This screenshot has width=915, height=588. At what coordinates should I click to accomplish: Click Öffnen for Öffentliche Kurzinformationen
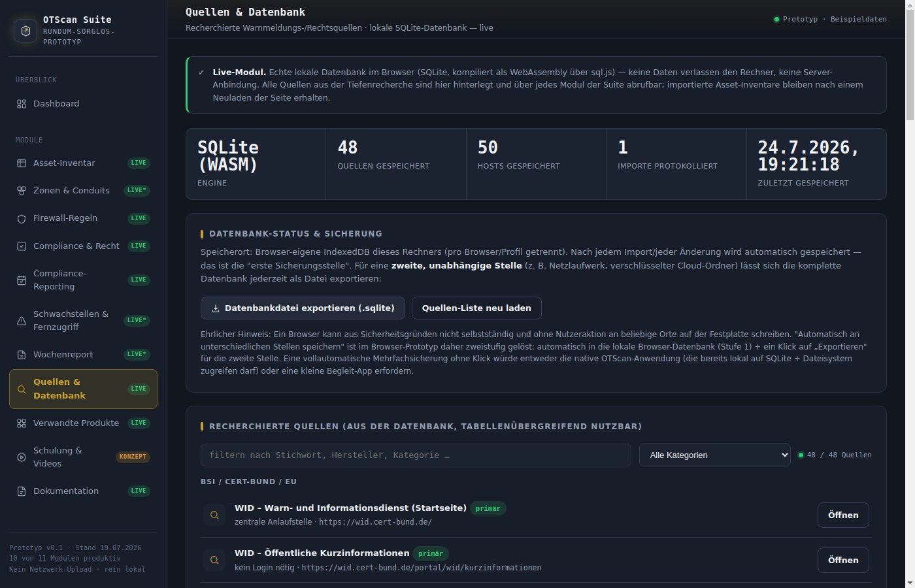[x=843, y=560]
